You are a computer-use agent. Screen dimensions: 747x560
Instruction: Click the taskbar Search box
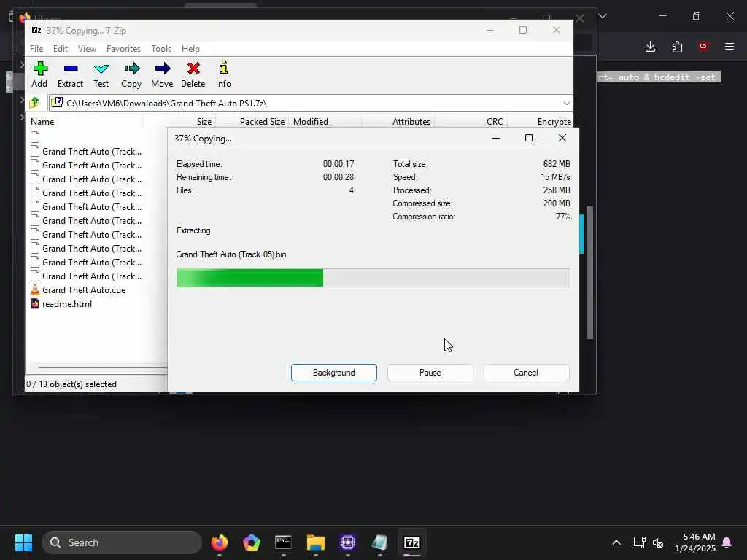point(122,542)
